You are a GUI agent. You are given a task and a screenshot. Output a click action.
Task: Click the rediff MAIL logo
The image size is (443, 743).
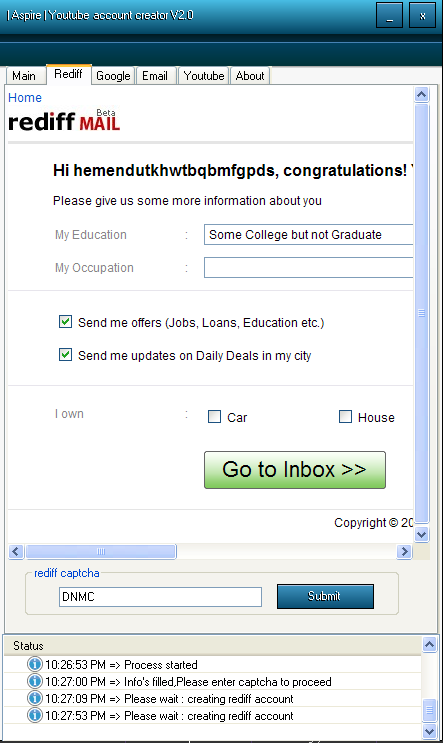pyautogui.click(x=64, y=120)
